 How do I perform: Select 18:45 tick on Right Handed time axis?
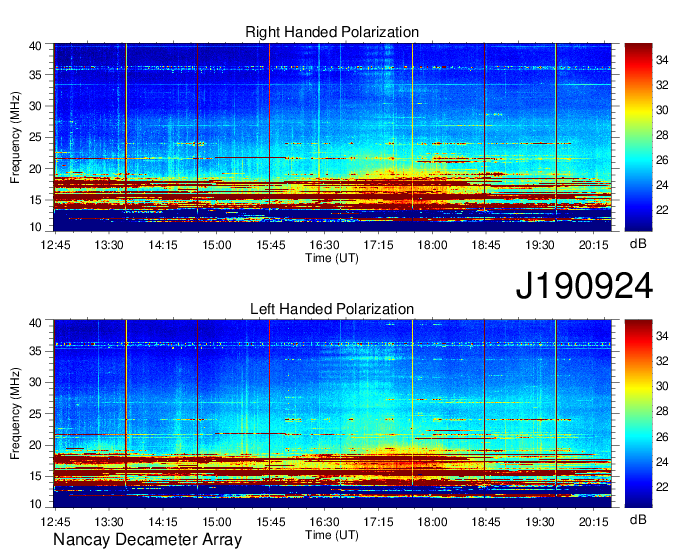click(486, 245)
